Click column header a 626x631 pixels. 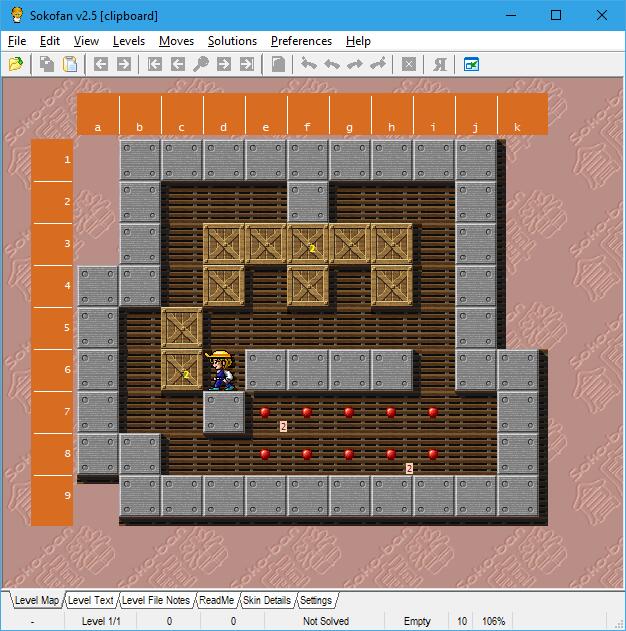98,114
